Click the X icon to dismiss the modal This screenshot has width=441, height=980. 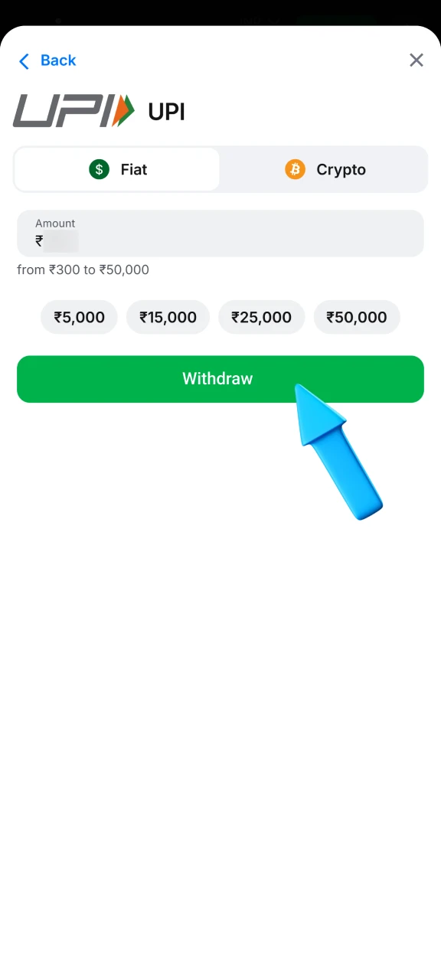(416, 60)
